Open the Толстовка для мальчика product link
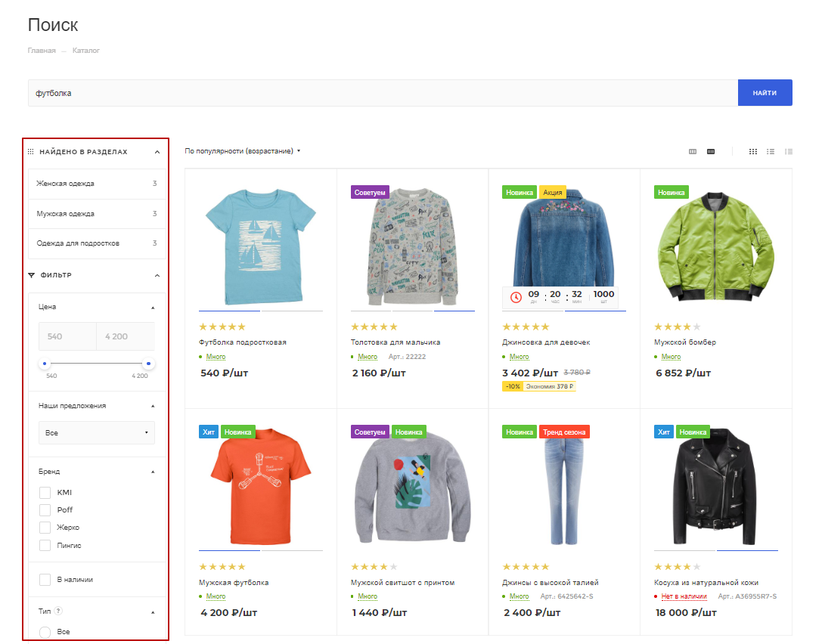The image size is (822, 644). pos(395,342)
